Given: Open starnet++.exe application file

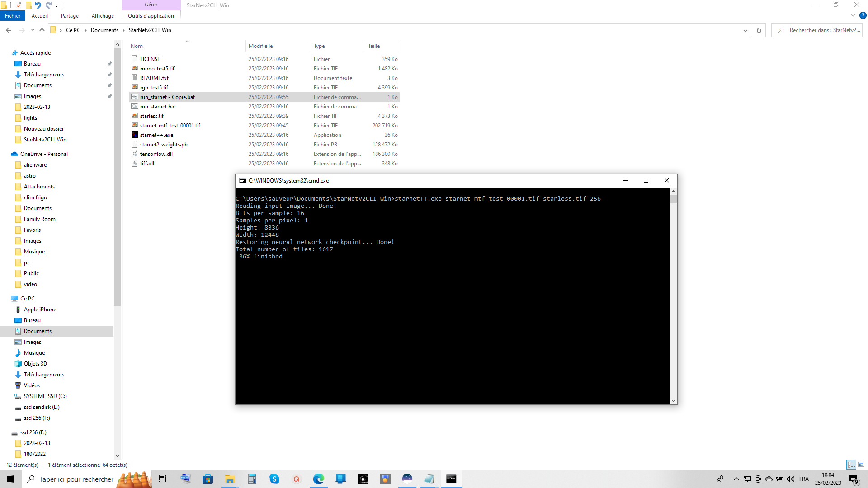Looking at the screenshot, I should pyautogui.click(x=156, y=135).
